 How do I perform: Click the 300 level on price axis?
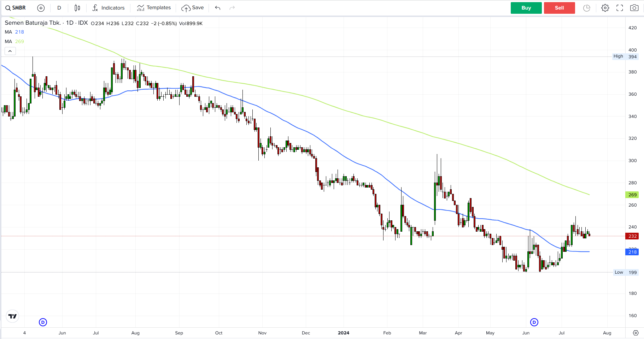coord(632,160)
